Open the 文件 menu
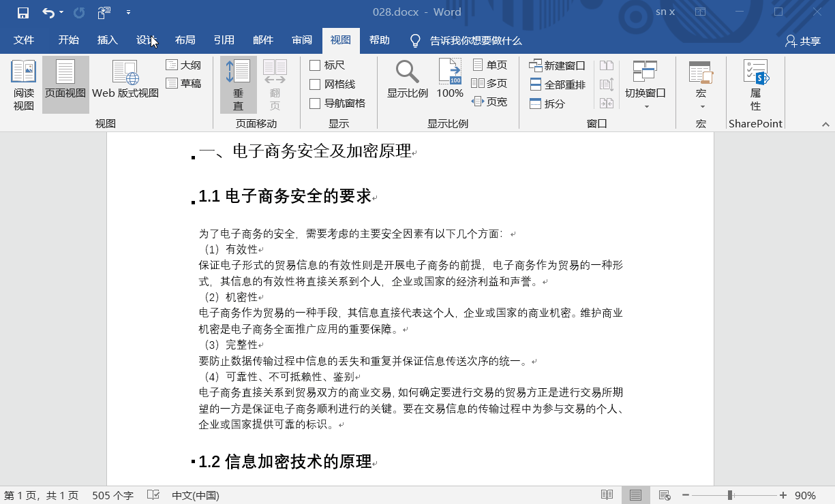Image resolution: width=835 pixels, height=504 pixels. click(x=24, y=40)
